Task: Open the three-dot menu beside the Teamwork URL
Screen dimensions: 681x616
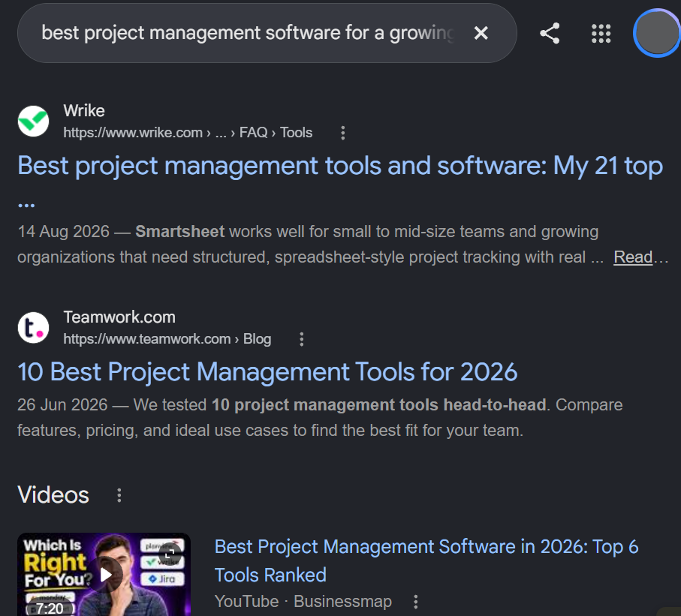Action: tap(302, 339)
